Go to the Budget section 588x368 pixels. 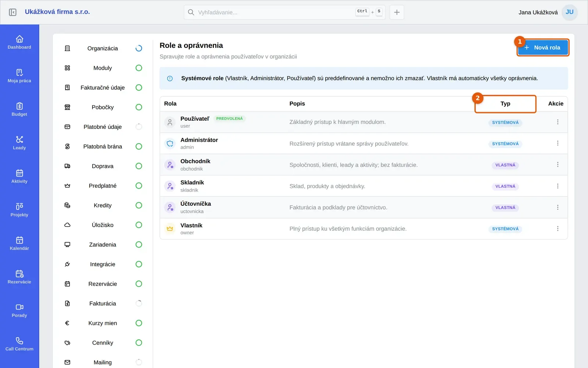(19, 109)
